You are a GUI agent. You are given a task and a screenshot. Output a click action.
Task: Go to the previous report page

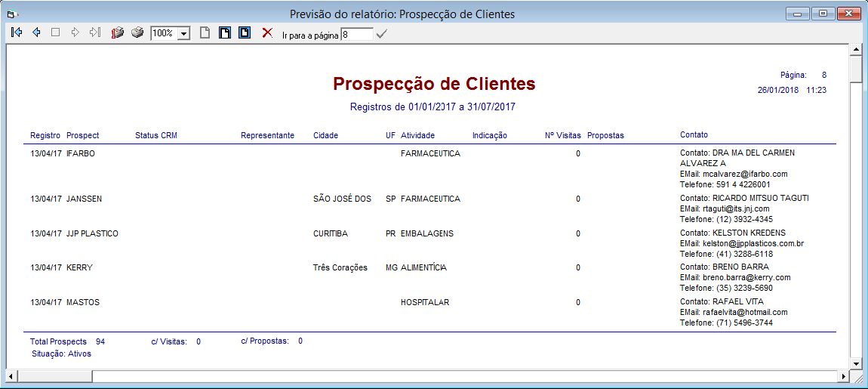[36, 33]
